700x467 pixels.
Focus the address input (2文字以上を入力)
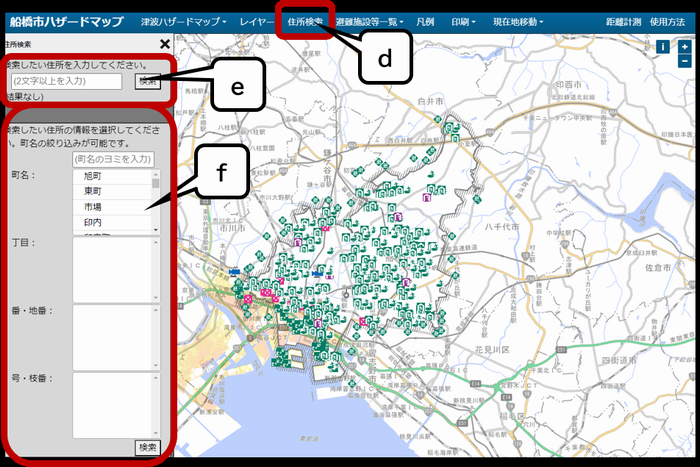(67, 81)
